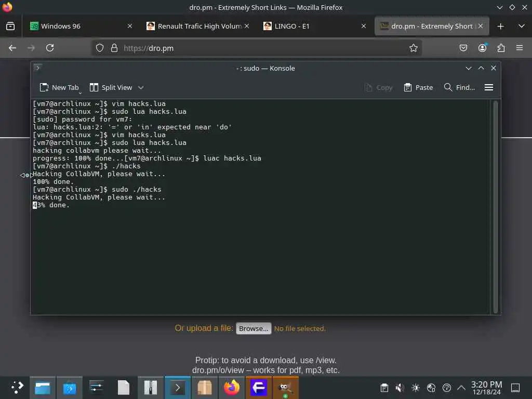Open the tracking protection shield icon
This screenshot has height=399, width=532.
(x=99, y=48)
